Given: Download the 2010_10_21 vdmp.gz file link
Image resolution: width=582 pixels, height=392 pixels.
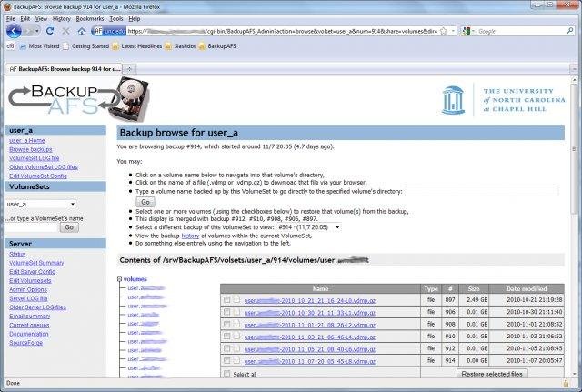Looking at the screenshot, I should [x=310, y=300].
